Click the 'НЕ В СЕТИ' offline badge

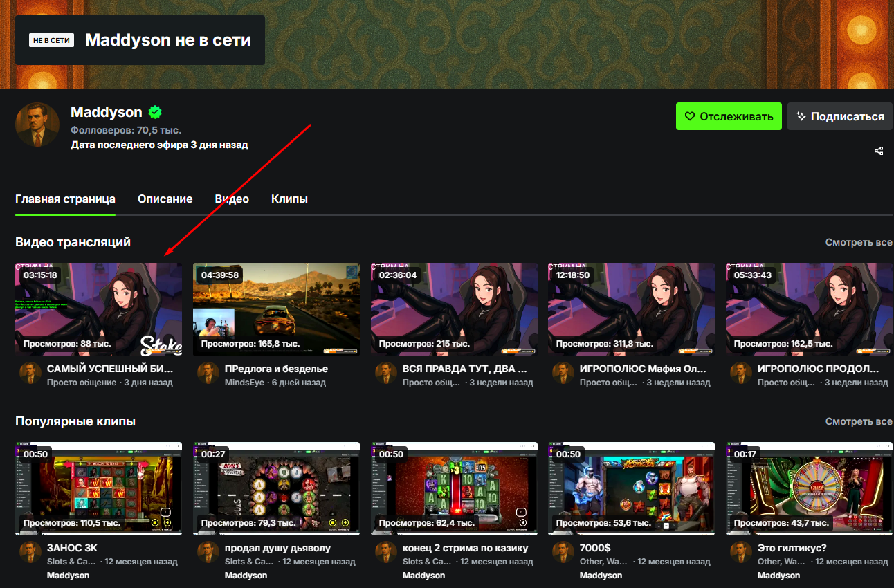(x=51, y=40)
